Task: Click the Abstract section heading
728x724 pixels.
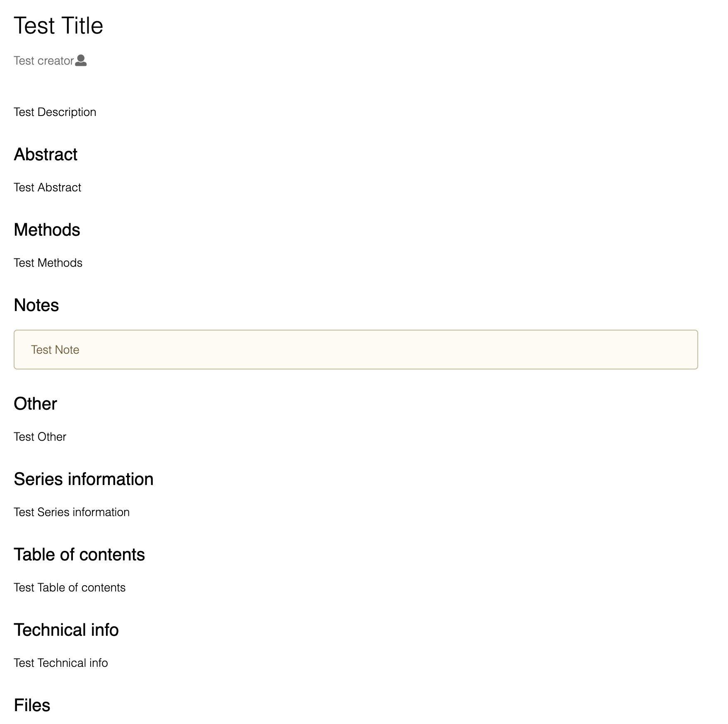Action: point(46,154)
